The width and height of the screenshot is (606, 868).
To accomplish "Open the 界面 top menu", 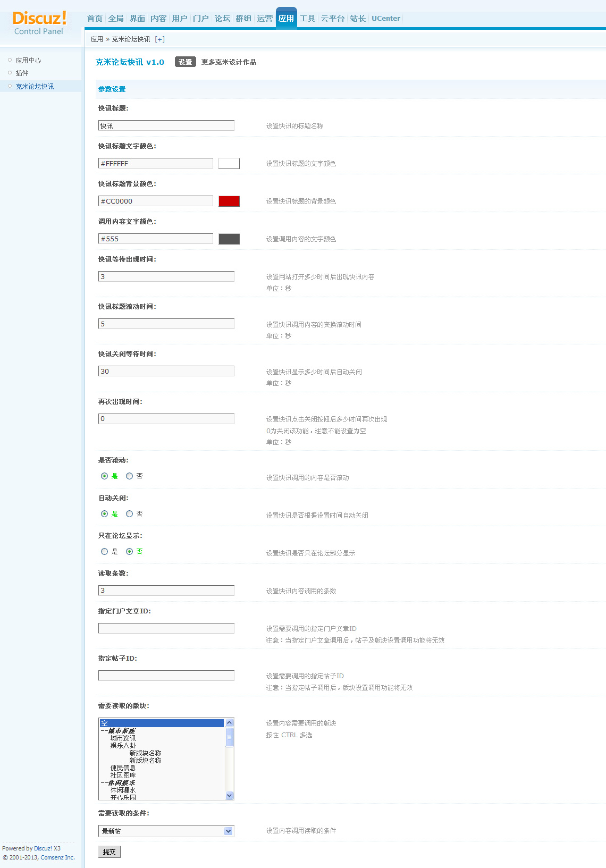I will click(x=137, y=19).
